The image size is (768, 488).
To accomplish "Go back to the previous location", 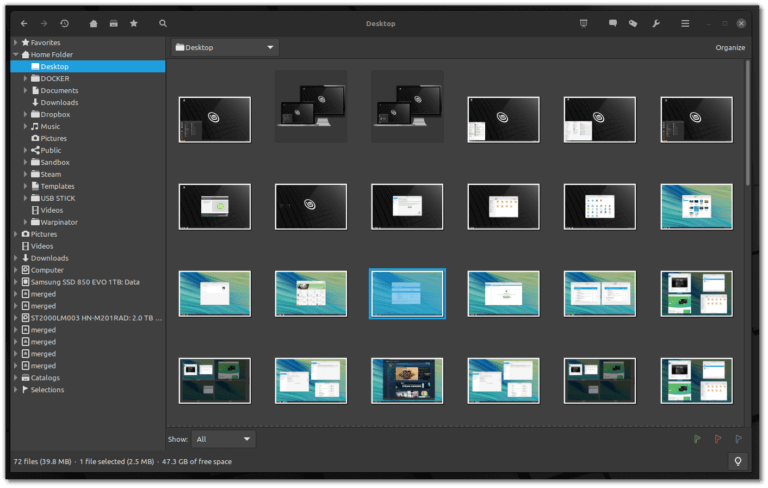I will pos(24,24).
